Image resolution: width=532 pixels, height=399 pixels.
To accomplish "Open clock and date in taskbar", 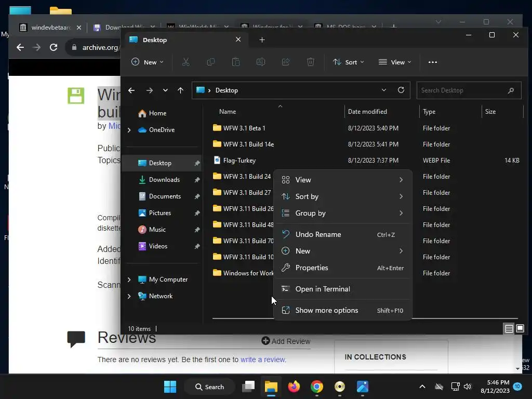I will point(495,387).
